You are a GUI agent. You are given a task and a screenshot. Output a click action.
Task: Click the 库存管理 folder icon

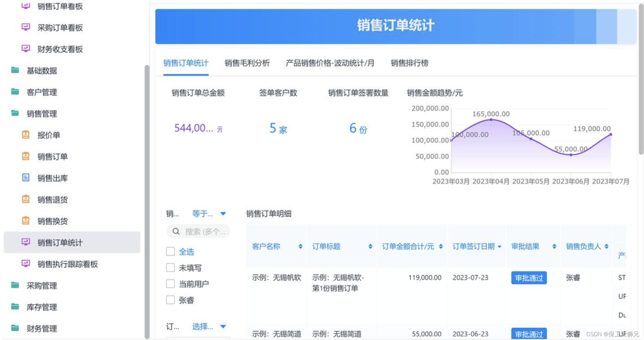click(15, 307)
